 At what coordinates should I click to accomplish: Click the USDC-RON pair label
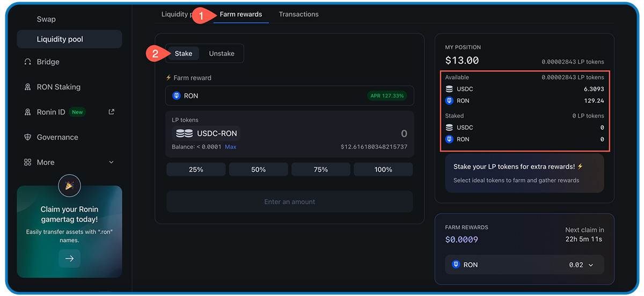217,133
